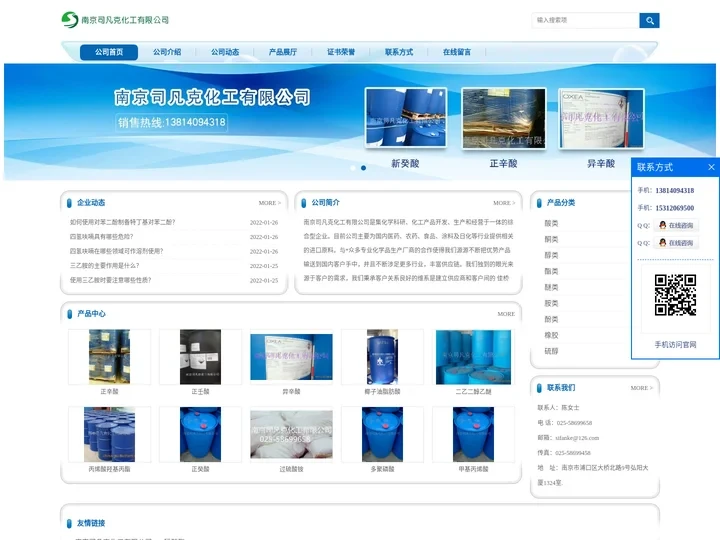Open the 产品展厅 menu item

coord(283,52)
